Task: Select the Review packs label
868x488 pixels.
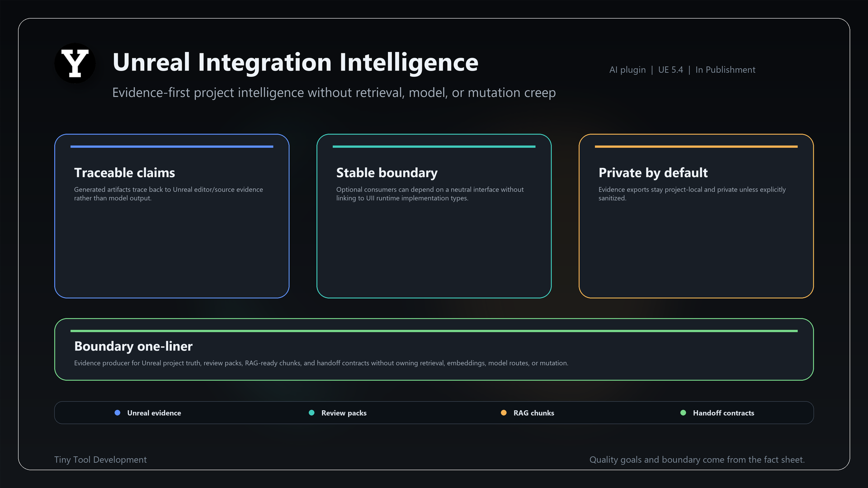Action: pos(344,413)
